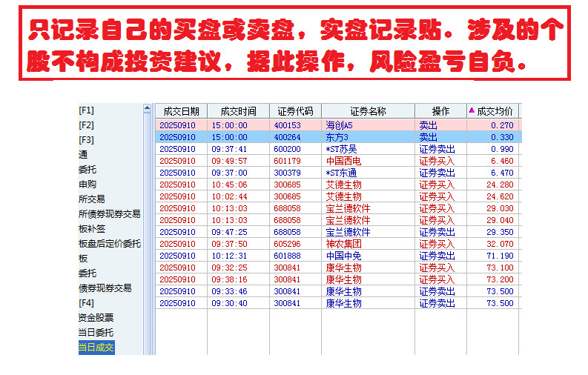Click 康华生物 in the 09:33:46 row
Screen dimensions: 588x375
(x=343, y=291)
